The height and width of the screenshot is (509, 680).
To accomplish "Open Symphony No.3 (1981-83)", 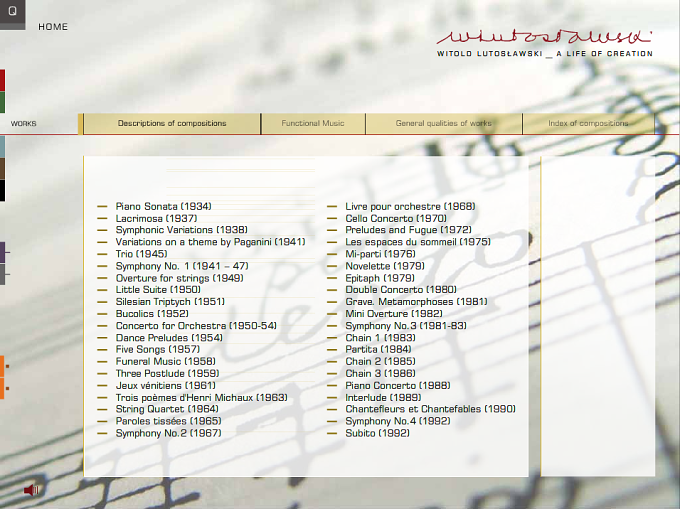I will point(406,326).
